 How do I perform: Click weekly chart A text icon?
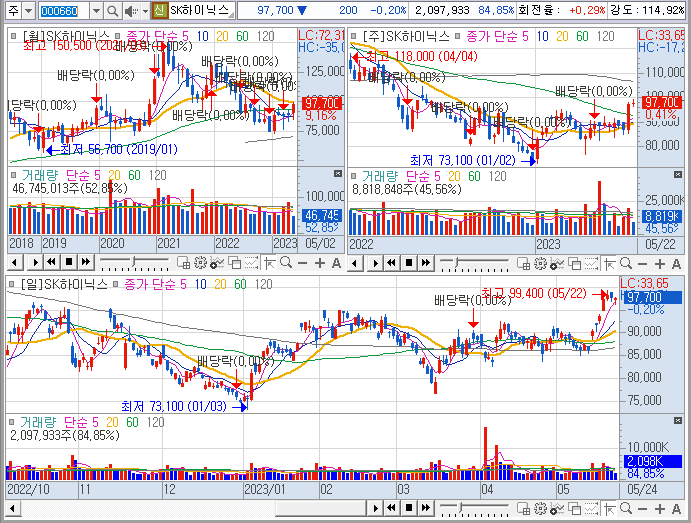point(676,264)
